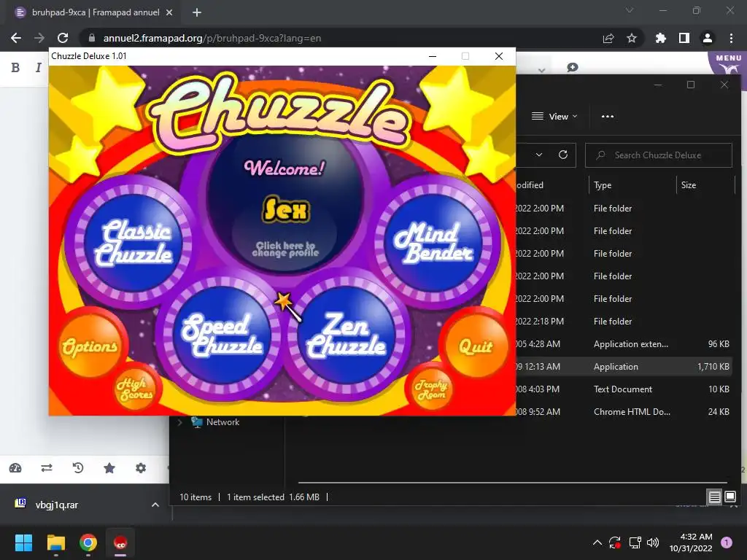Show hidden system tray icons
Image resolution: width=747 pixels, height=560 pixels.
point(597,542)
